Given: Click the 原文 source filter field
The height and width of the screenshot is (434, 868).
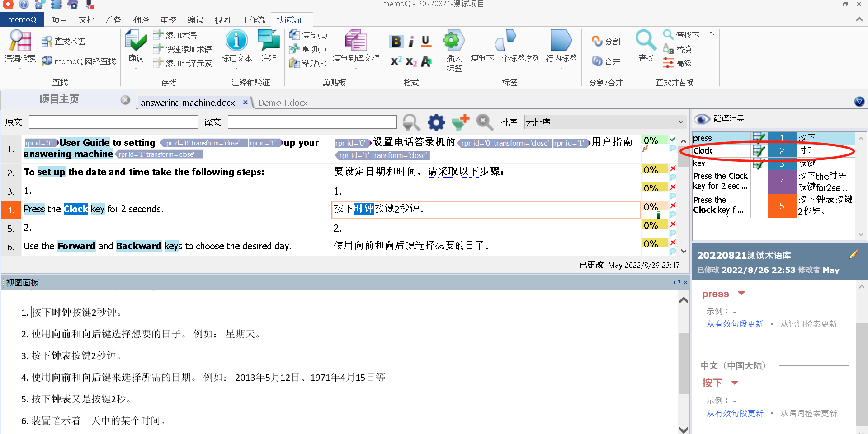Looking at the screenshot, I should pyautogui.click(x=113, y=122).
